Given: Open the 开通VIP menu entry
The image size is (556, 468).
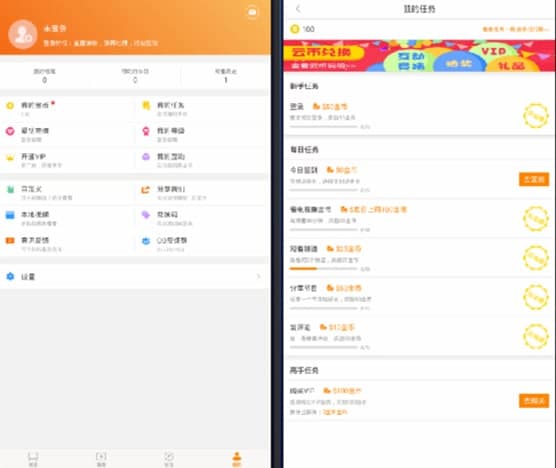Looking at the screenshot, I should pyautogui.click(x=33, y=157).
